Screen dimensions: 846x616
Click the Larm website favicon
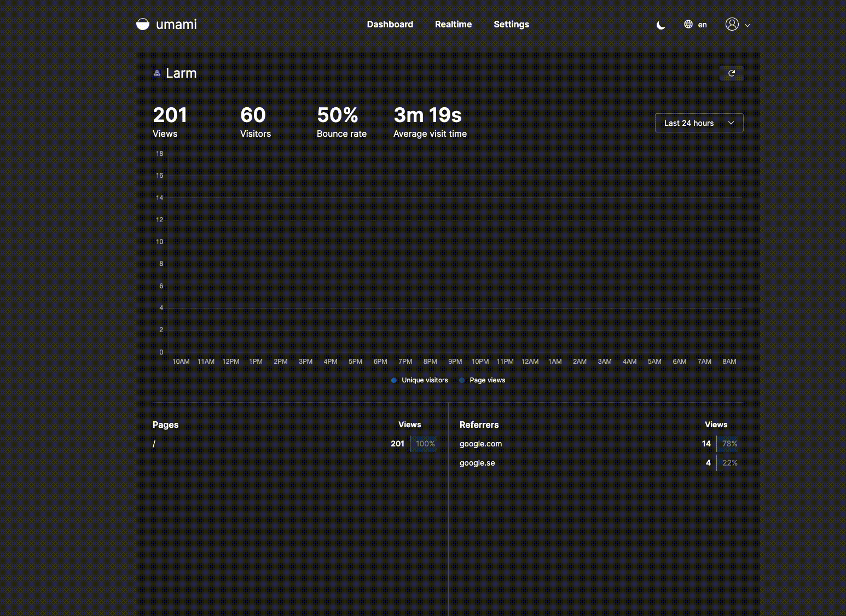tap(157, 73)
